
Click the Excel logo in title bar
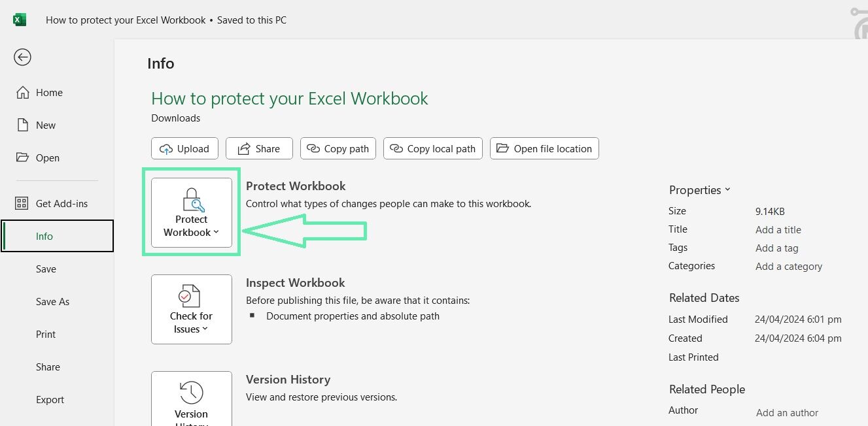(x=20, y=20)
